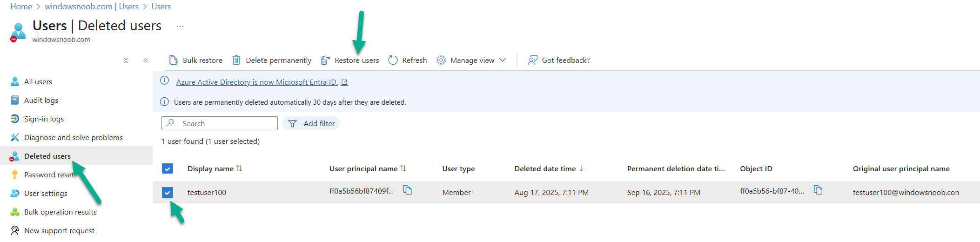Click the Delete permanently trash icon
The image size is (980, 242).
(236, 60)
